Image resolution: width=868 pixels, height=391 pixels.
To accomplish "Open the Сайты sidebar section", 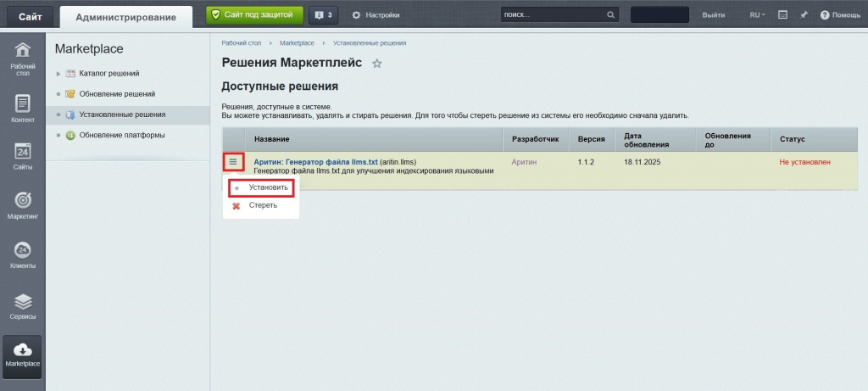I will point(23,157).
